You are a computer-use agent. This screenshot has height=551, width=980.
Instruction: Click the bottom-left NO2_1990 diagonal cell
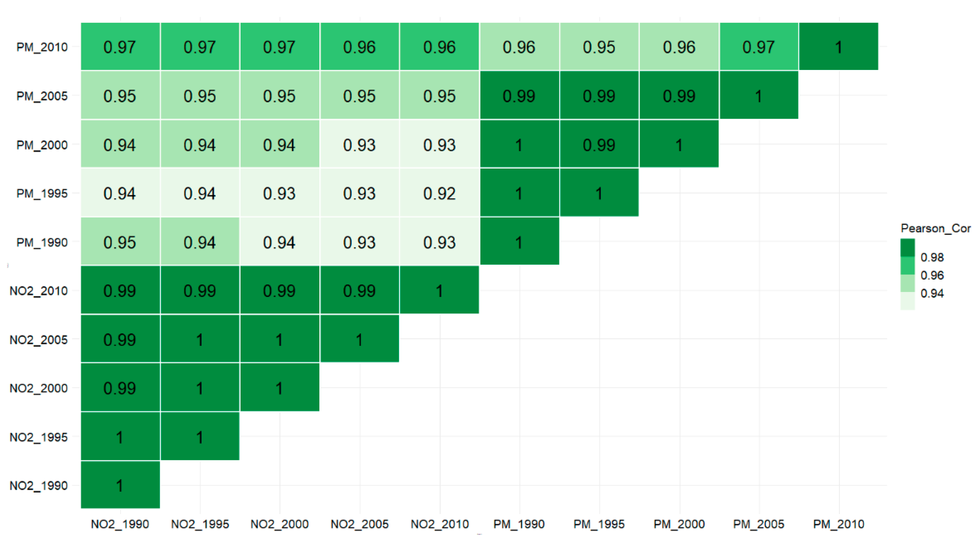(x=120, y=485)
